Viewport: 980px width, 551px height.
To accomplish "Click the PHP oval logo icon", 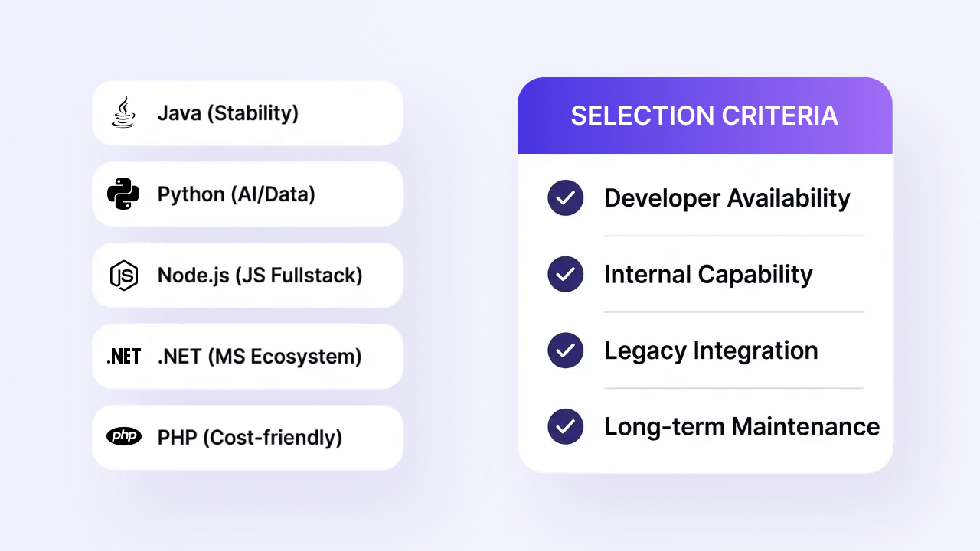I will [124, 436].
